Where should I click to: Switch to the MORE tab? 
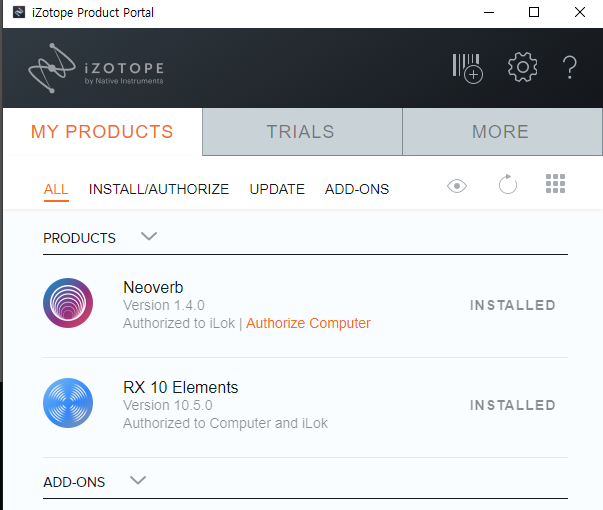[x=500, y=132]
